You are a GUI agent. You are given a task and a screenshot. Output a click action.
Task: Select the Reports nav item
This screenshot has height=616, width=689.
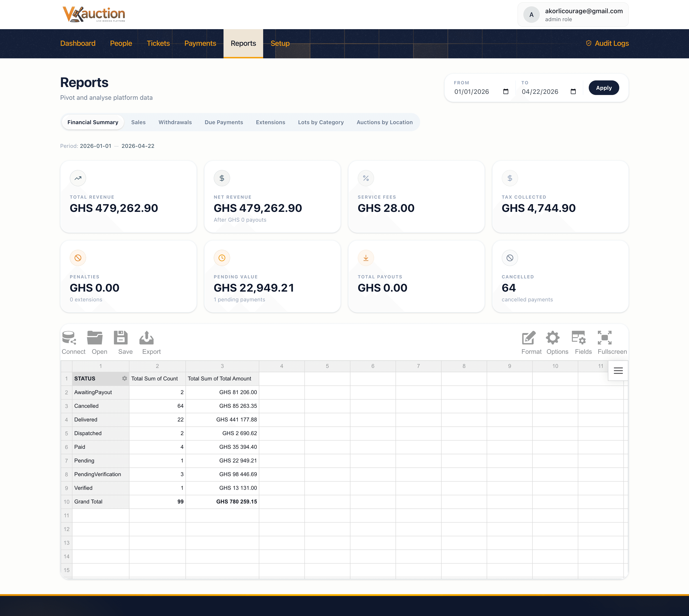(x=243, y=43)
